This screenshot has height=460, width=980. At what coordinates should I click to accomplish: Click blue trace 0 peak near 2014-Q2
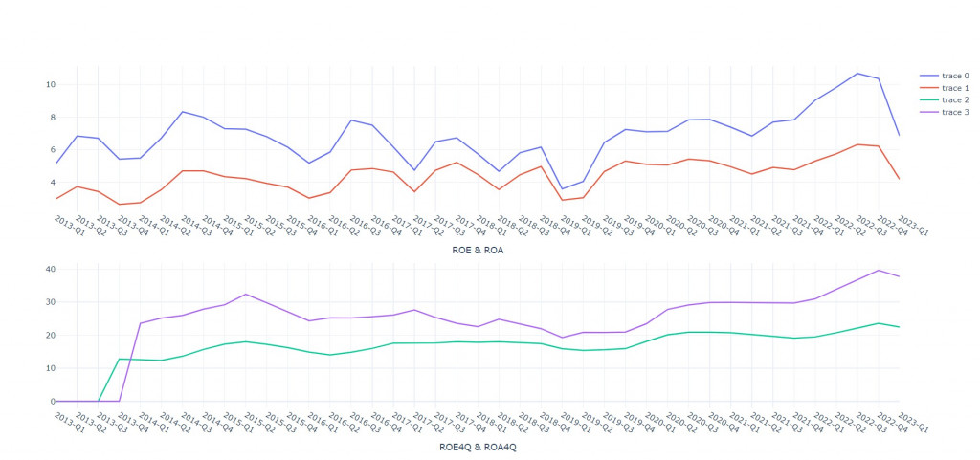pos(182,112)
